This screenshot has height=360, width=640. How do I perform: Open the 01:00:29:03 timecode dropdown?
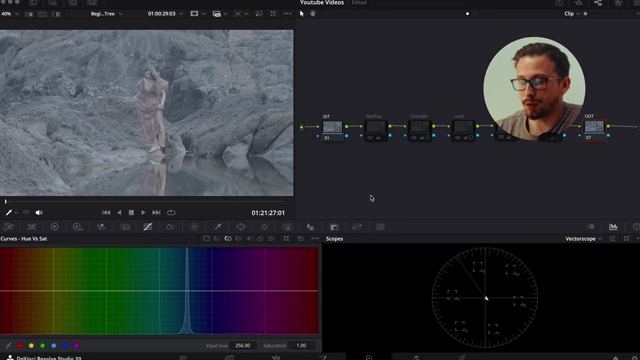(x=165, y=14)
